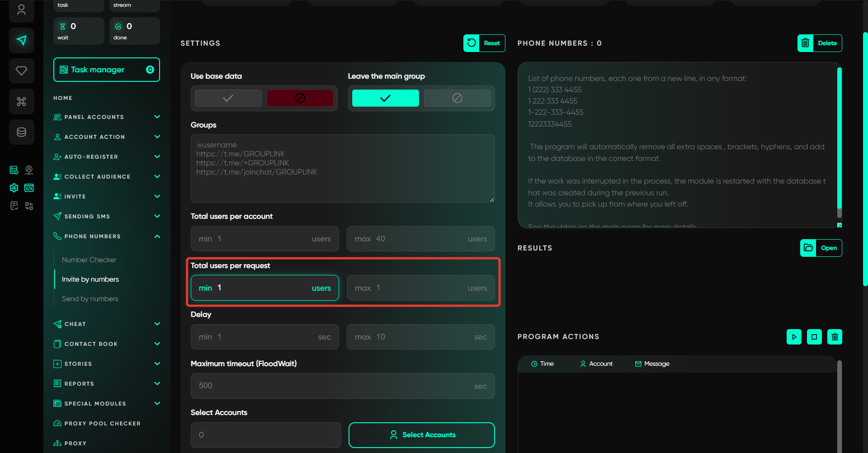Enable Use base data with checkmark

click(x=228, y=98)
